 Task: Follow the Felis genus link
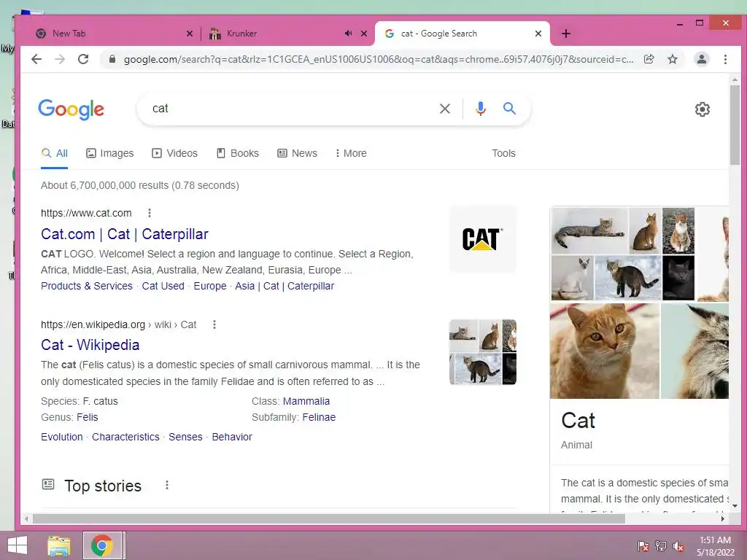pyautogui.click(x=88, y=417)
